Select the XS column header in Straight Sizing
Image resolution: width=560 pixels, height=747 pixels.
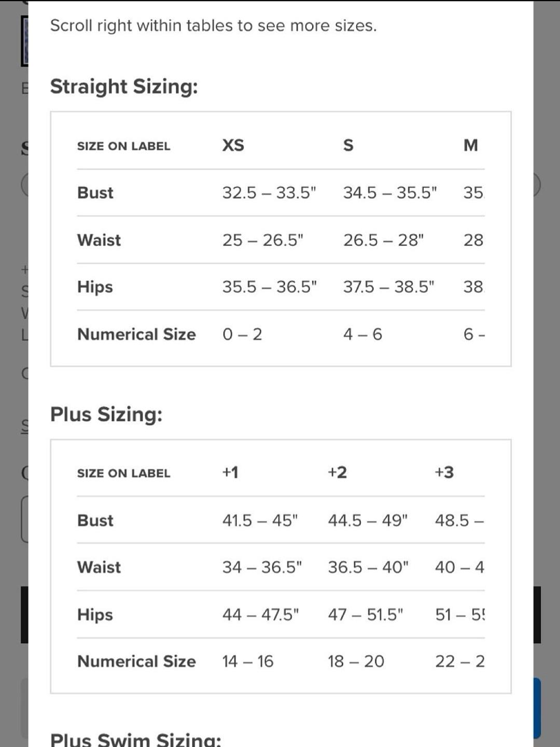click(233, 145)
